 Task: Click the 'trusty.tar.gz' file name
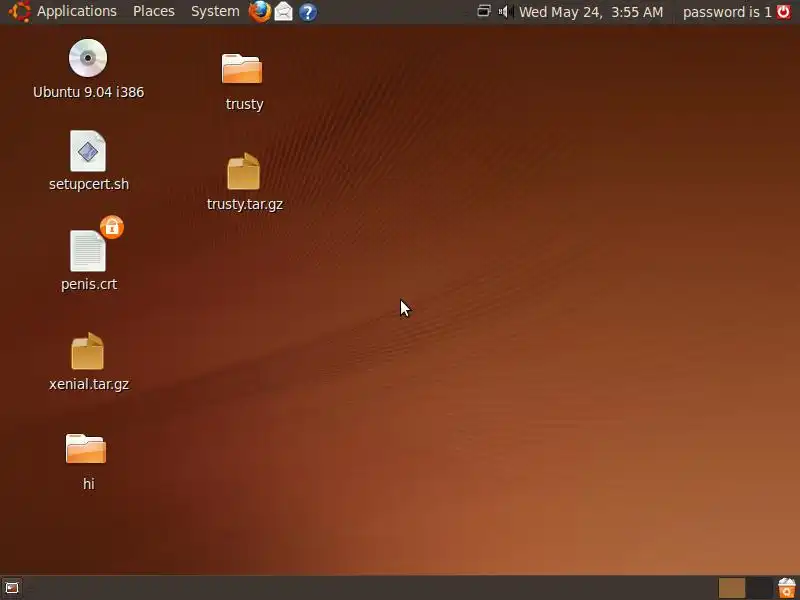(245, 204)
